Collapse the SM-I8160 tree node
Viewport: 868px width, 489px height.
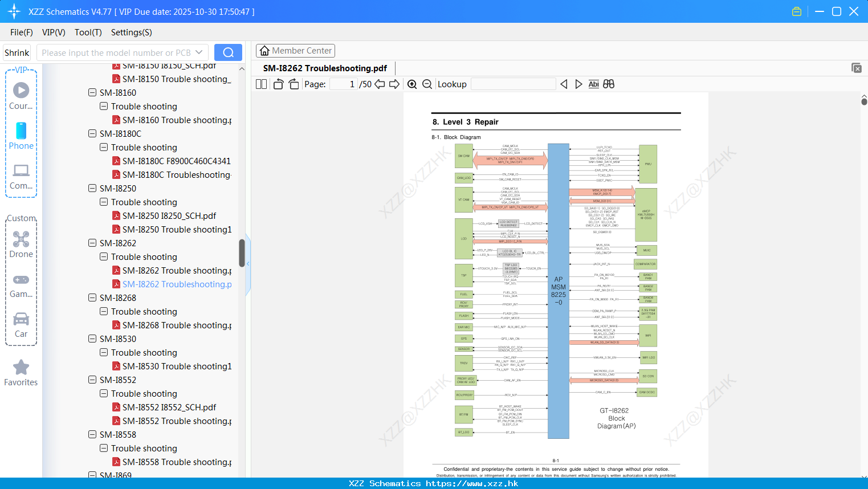click(x=92, y=92)
